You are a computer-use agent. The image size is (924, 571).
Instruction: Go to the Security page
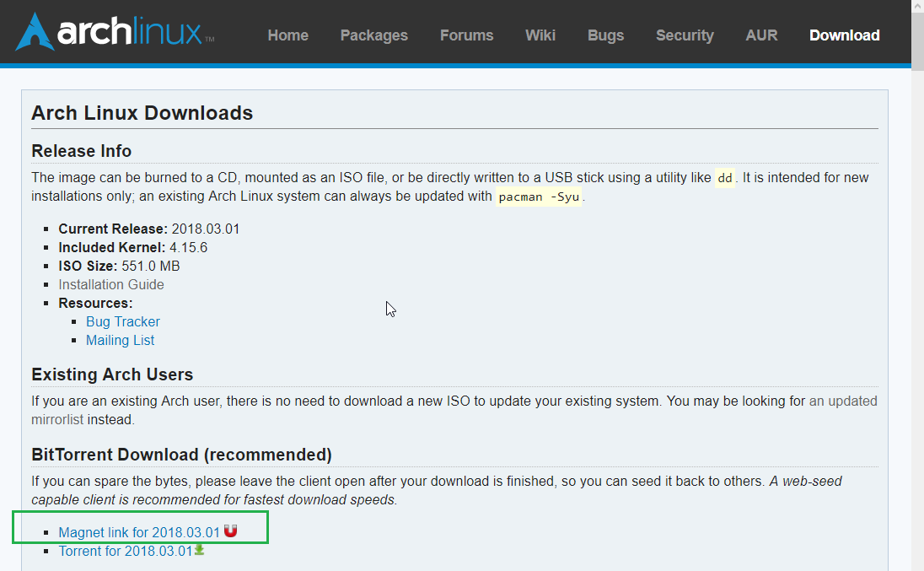685,35
